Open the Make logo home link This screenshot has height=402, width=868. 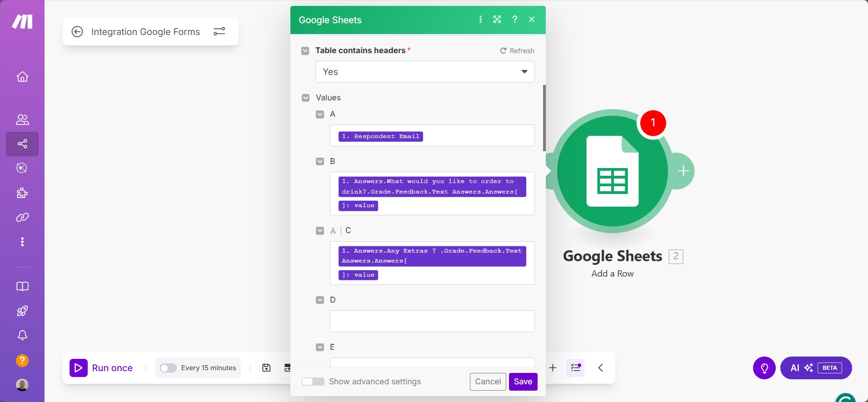[x=22, y=21]
